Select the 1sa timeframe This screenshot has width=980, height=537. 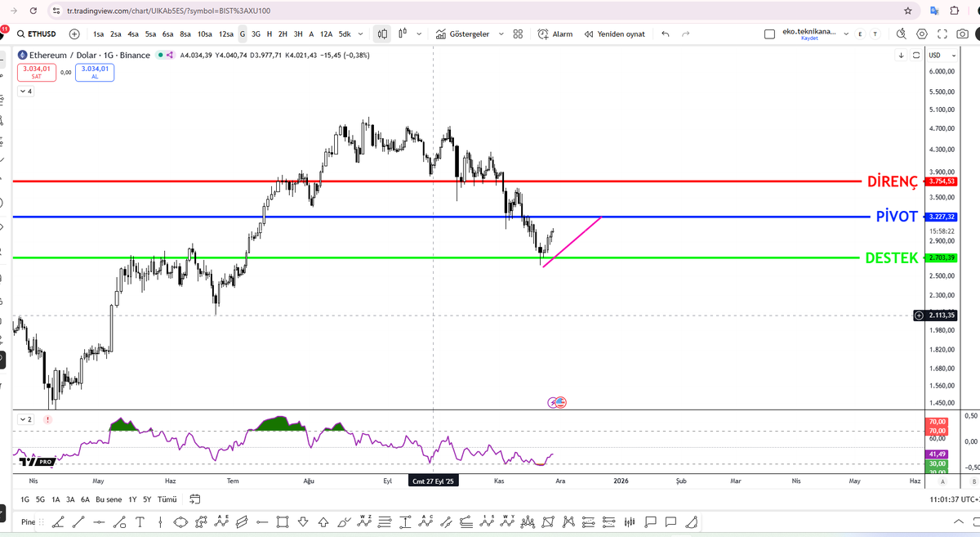(99, 34)
